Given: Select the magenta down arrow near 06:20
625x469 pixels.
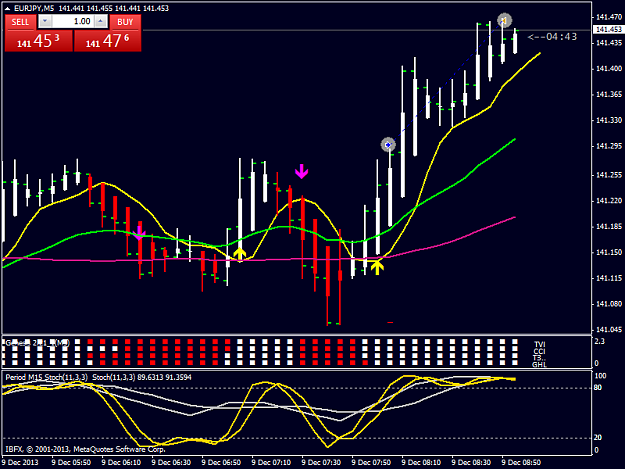Looking at the screenshot, I should point(138,233).
